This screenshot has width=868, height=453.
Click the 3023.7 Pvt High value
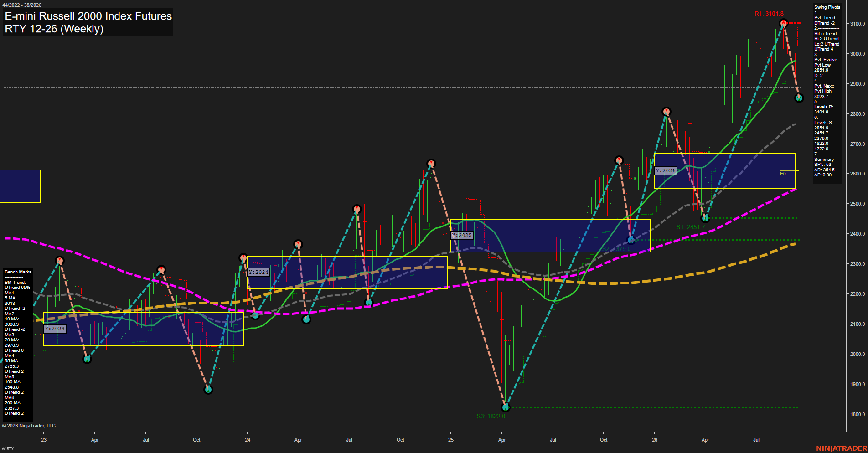tap(821, 97)
